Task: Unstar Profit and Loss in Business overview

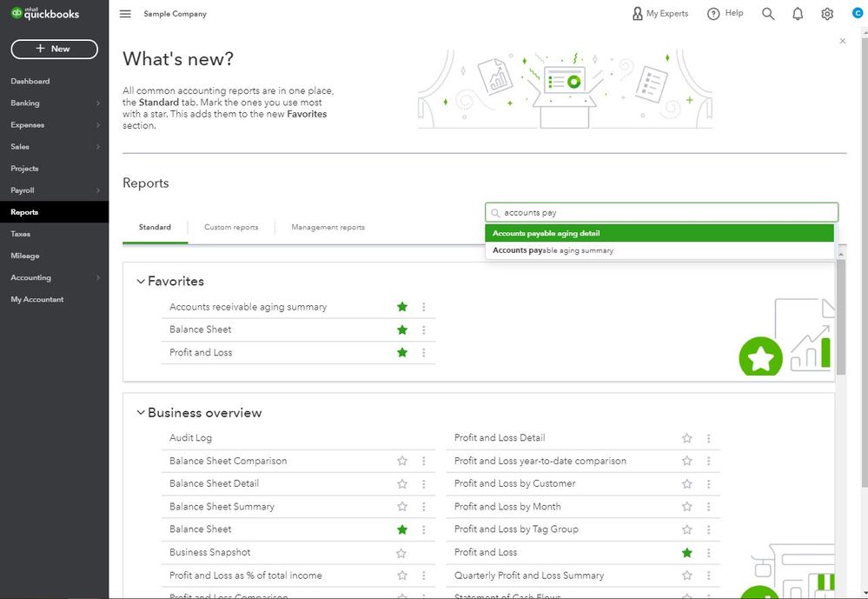Action: (x=687, y=552)
